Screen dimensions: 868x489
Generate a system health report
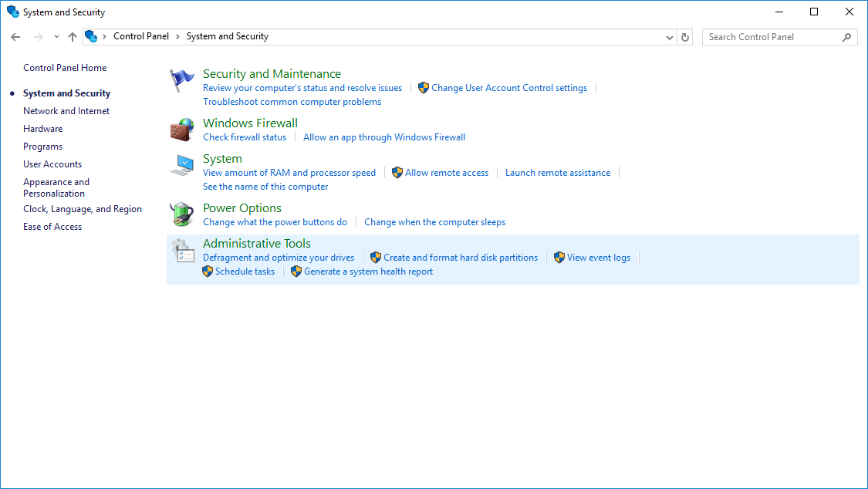point(368,271)
